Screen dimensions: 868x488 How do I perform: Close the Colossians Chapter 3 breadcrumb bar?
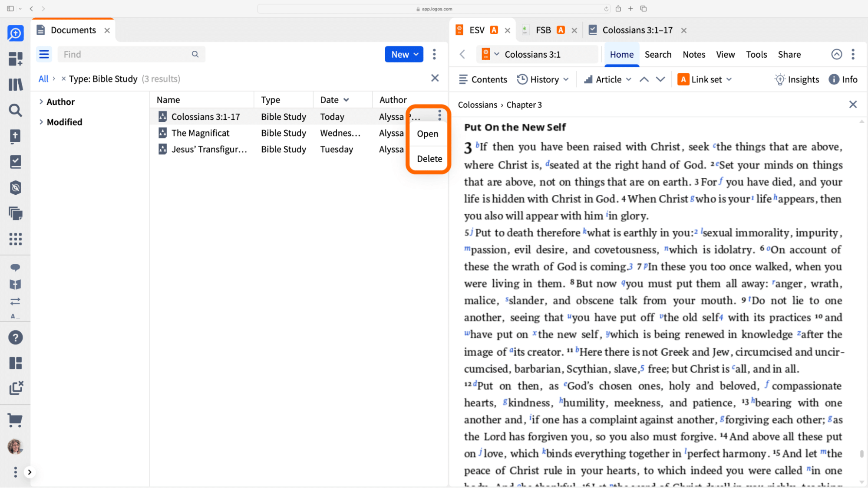(x=853, y=105)
